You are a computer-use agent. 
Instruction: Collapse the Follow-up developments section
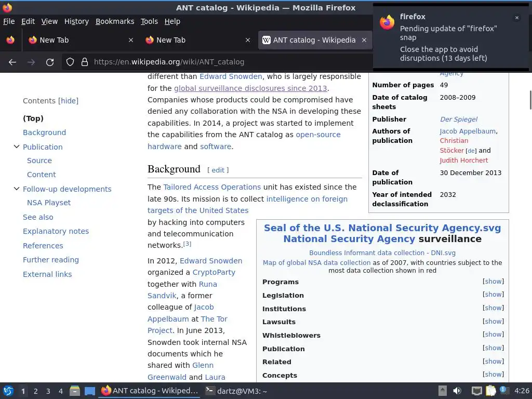pyautogui.click(x=16, y=189)
